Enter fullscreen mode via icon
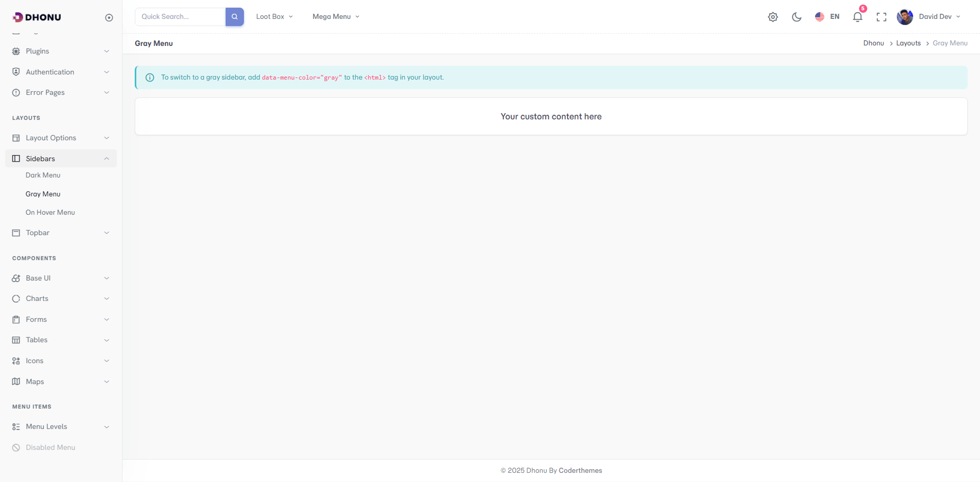The width and height of the screenshot is (980, 482). click(881, 17)
